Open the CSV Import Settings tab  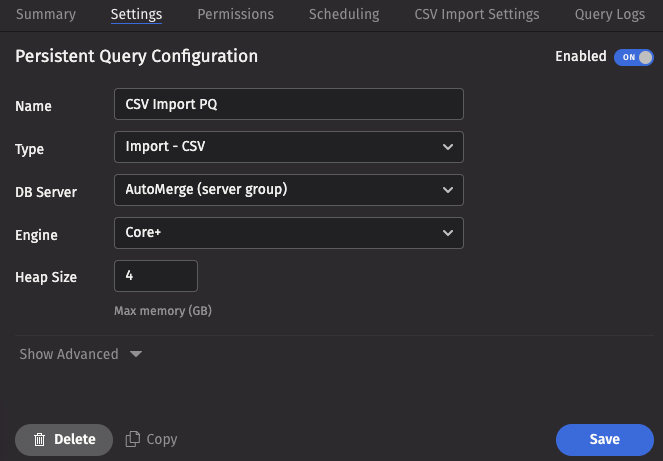[x=477, y=14]
